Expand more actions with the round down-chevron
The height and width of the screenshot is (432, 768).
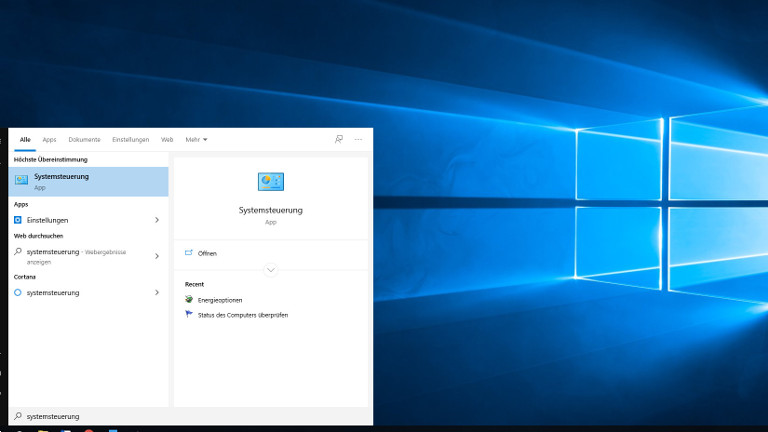coord(270,270)
